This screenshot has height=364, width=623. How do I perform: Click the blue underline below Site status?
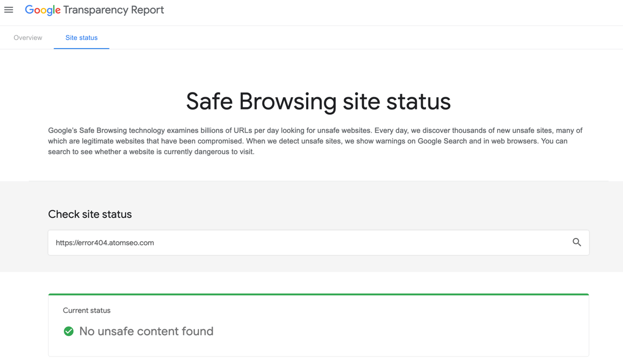coord(81,48)
